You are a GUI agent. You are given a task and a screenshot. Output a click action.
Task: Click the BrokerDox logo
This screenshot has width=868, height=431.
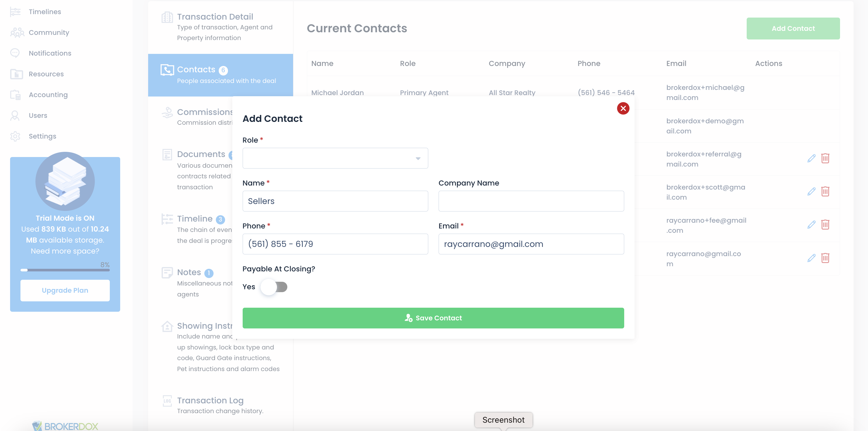65,426
